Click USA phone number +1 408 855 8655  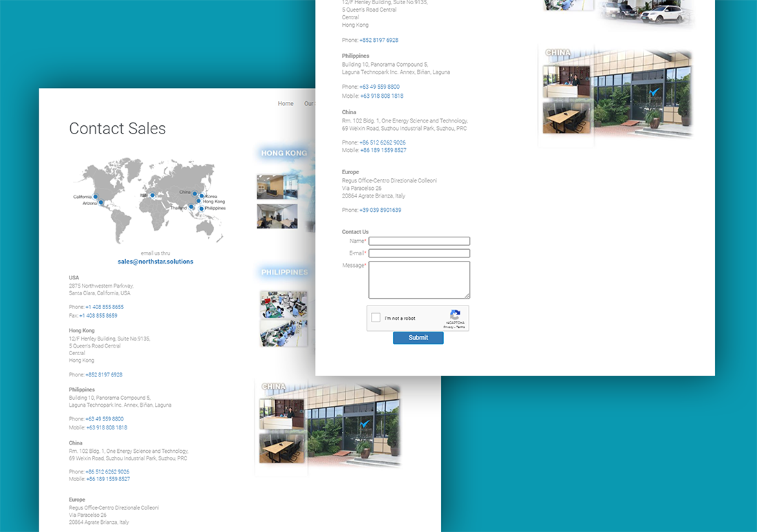coord(105,307)
